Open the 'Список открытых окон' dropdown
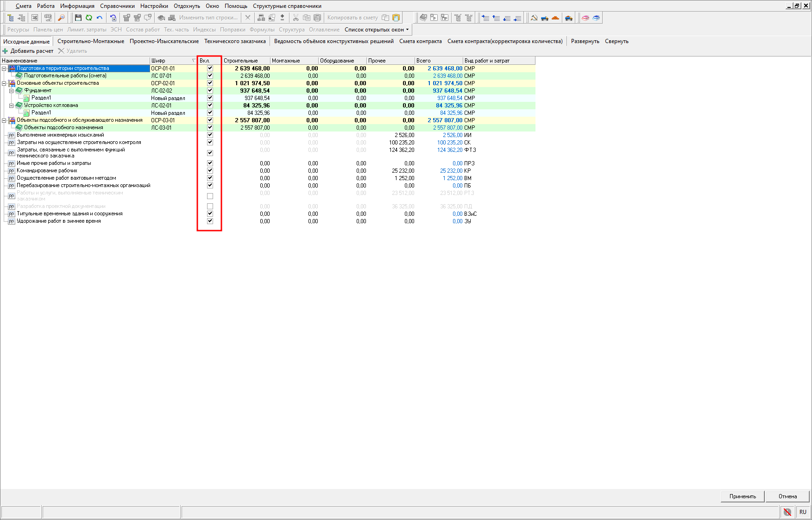This screenshot has width=812, height=520. [x=377, y=30]
